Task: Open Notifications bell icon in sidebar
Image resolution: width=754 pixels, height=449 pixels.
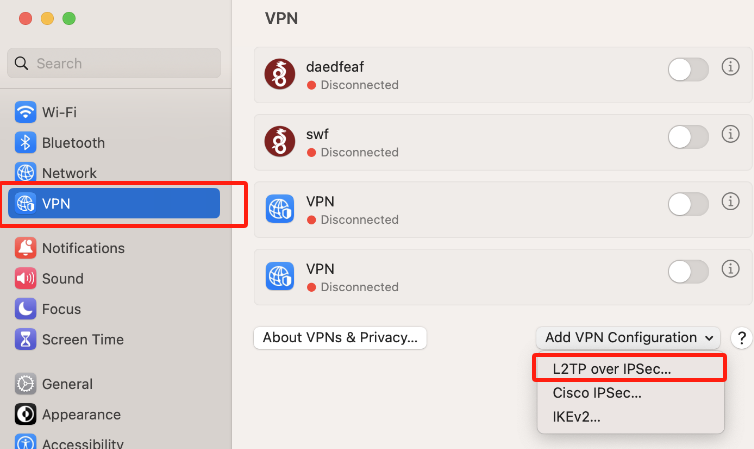Action: [25, 248]
